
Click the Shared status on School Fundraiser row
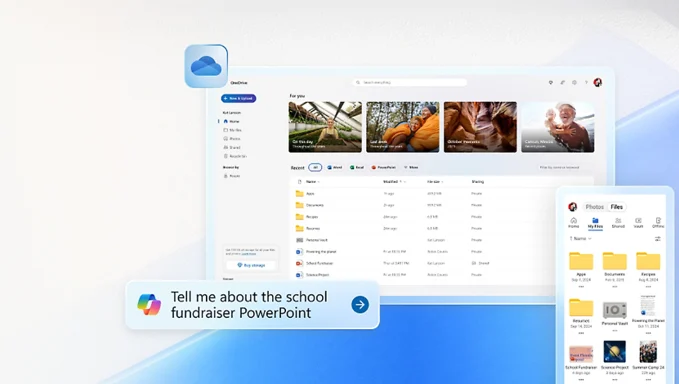point(481,263)
